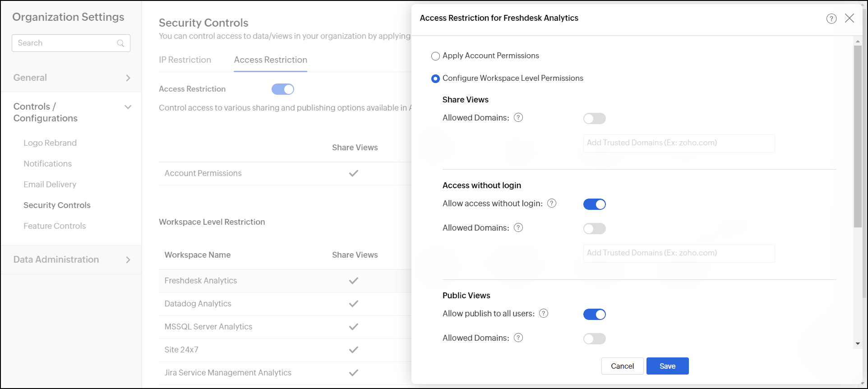
Task: Close the Access Restriction panel
Action: (850, 18)
